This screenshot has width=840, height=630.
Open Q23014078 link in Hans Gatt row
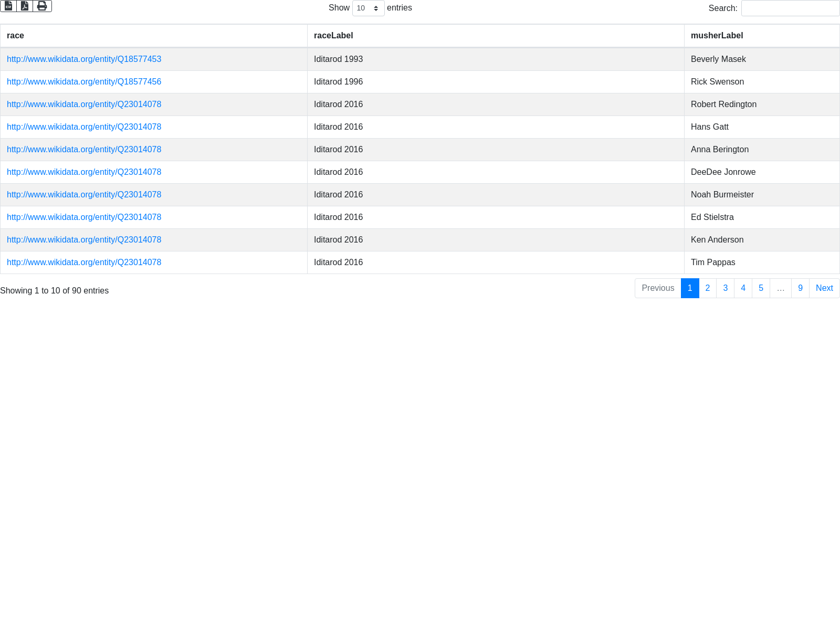click(84, 127)
